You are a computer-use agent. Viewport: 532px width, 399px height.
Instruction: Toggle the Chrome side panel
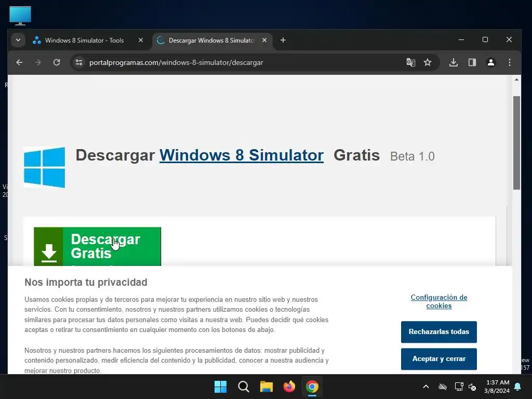[472, 62]
